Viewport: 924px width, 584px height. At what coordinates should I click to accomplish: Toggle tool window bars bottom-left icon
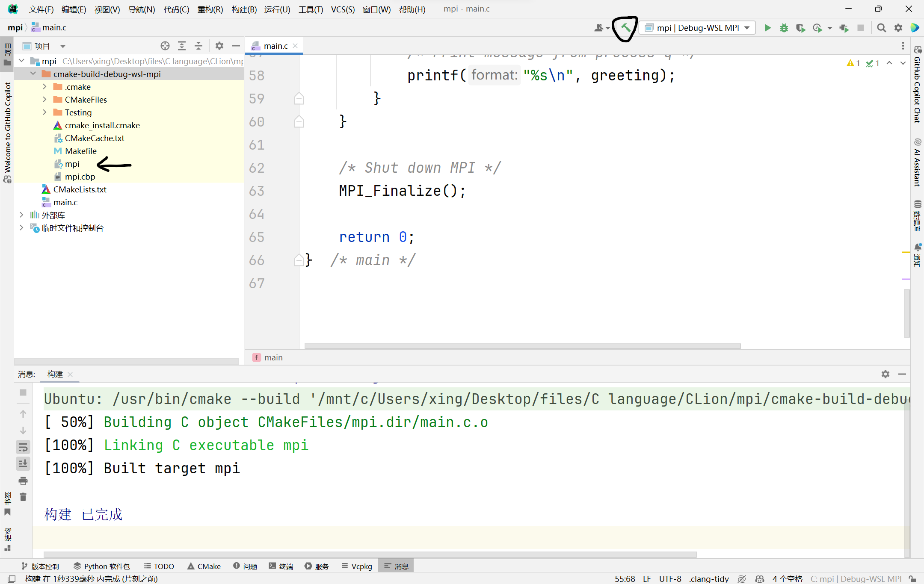tap(12, 579)
